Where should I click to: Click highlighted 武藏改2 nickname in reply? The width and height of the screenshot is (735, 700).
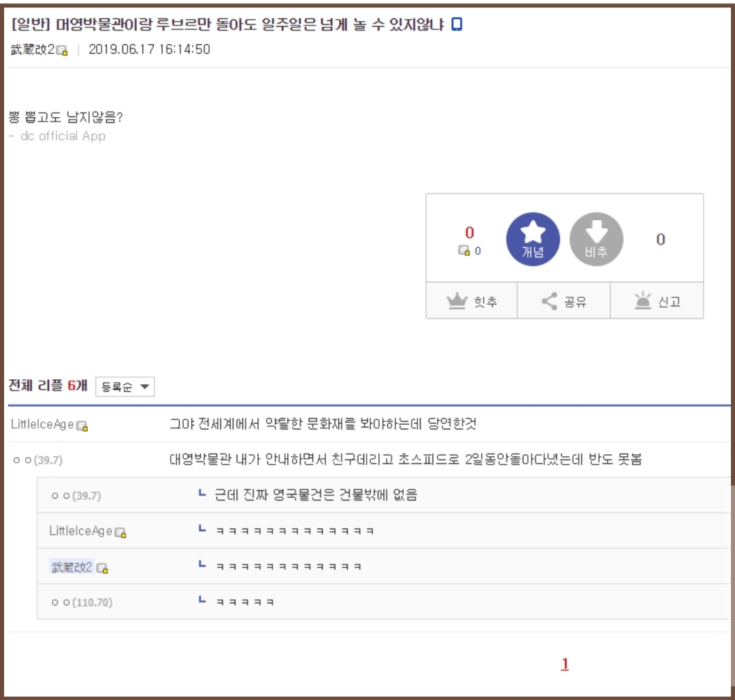71,567
